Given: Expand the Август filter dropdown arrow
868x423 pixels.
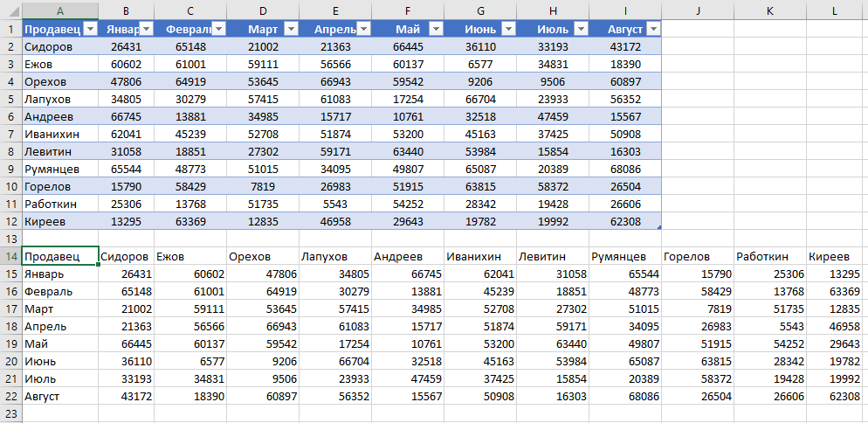Looking at the screenshot, I should coord(652,29).
